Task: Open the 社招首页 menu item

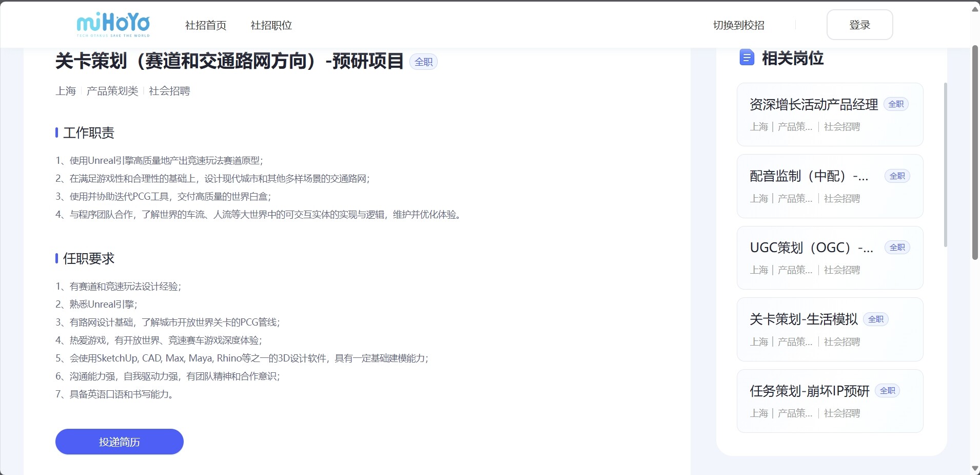Action: point(206,25)
